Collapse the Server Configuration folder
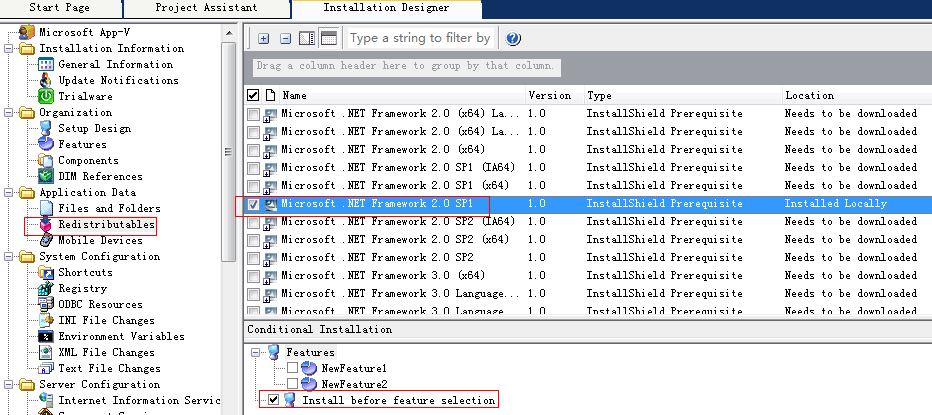 (8, 385)
